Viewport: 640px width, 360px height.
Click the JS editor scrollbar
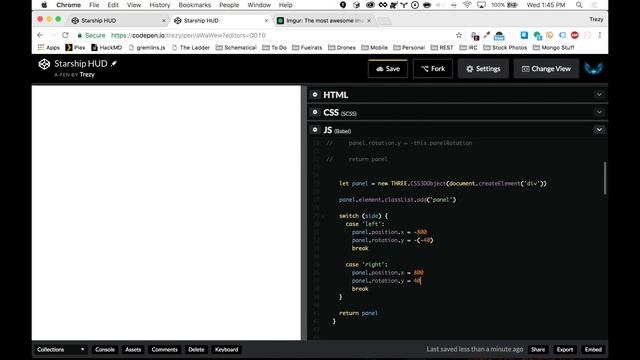[604, 178]
